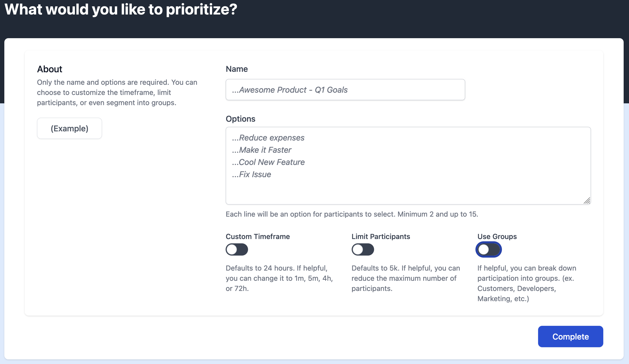629x364 pixels.
Task: Turn on the Limit Participants switch
Action: [x=363, y=249]
